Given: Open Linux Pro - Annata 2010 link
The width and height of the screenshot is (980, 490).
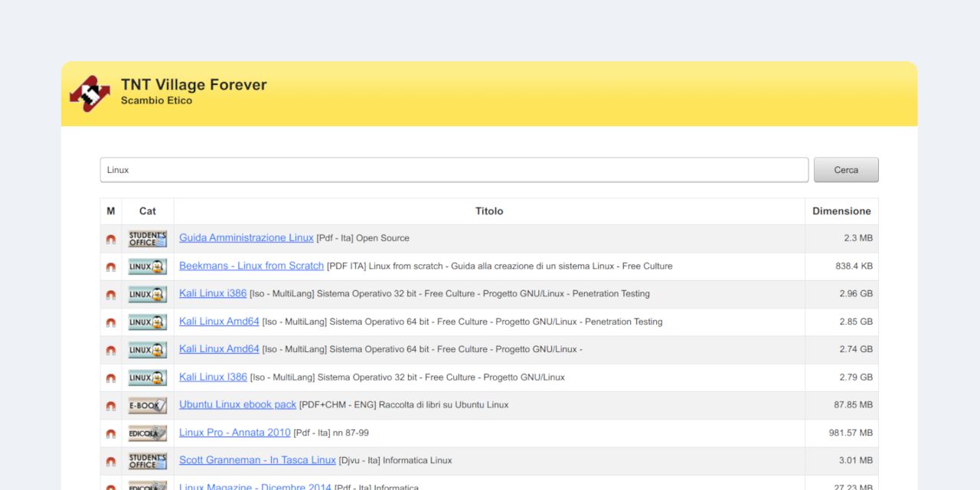Looking at the screenshot, I should [234, 433].
